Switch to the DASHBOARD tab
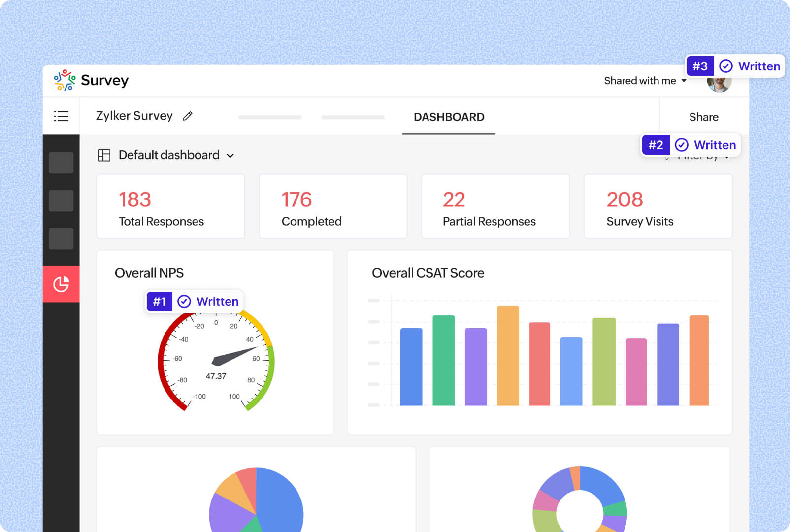The height and width of the screenshot is (532, 790). 448,117
